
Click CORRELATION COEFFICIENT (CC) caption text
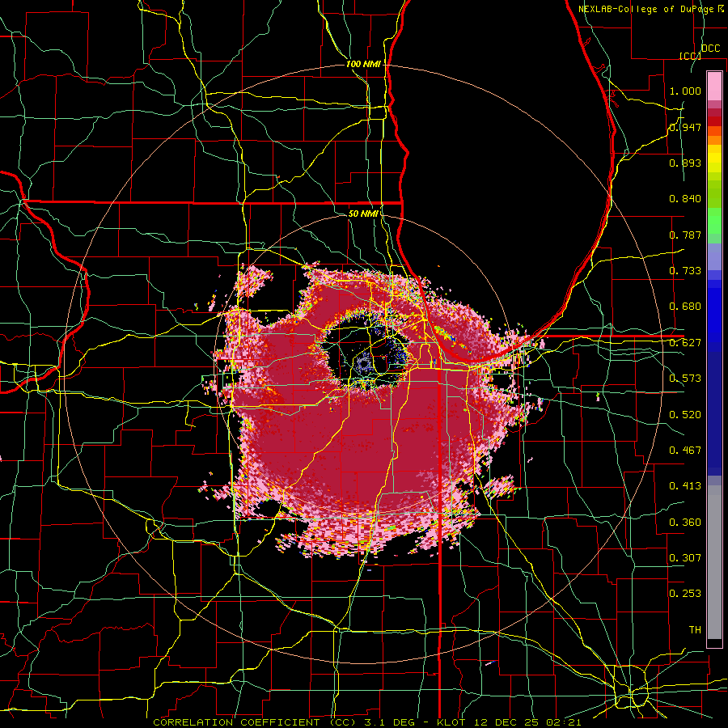click(x=255, y=722)
